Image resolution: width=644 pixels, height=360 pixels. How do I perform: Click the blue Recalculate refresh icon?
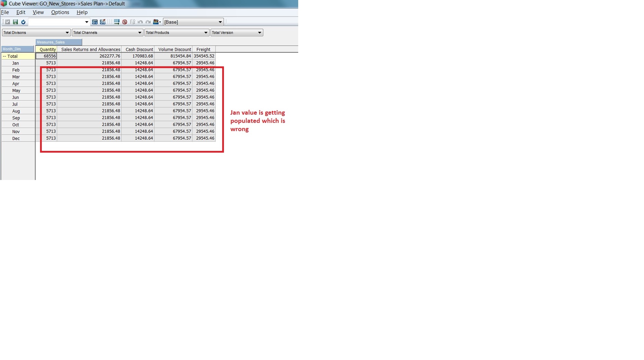pos(23,22)
